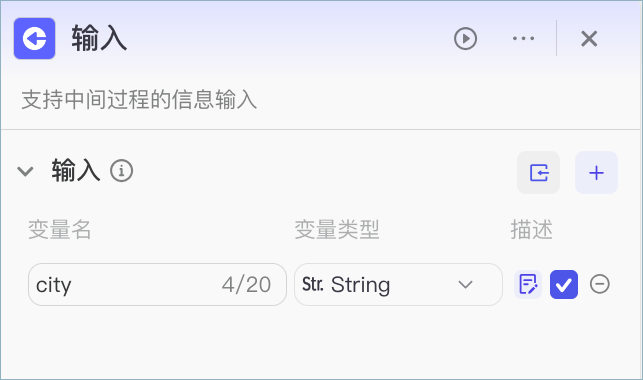Click the 变量类型 column header
Image resolution: width=643 pixels, height=380 pixels.
337,229
